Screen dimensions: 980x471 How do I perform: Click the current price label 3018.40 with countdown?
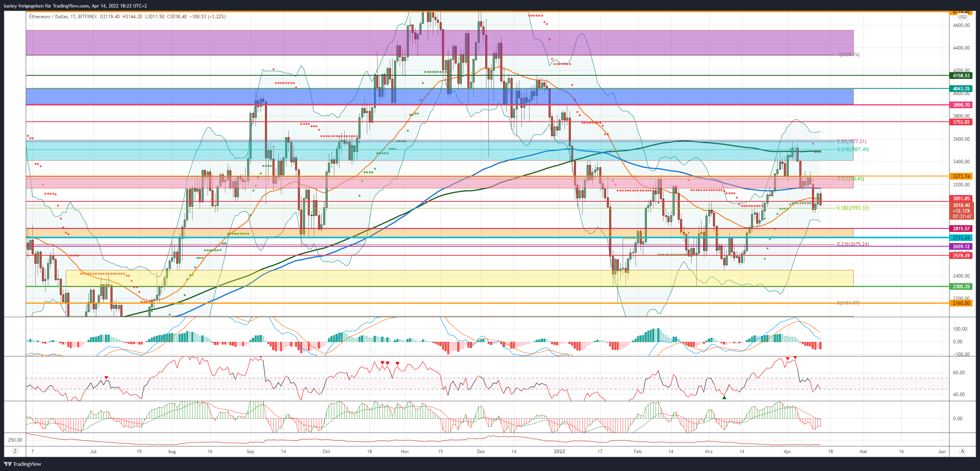(962, 211)
